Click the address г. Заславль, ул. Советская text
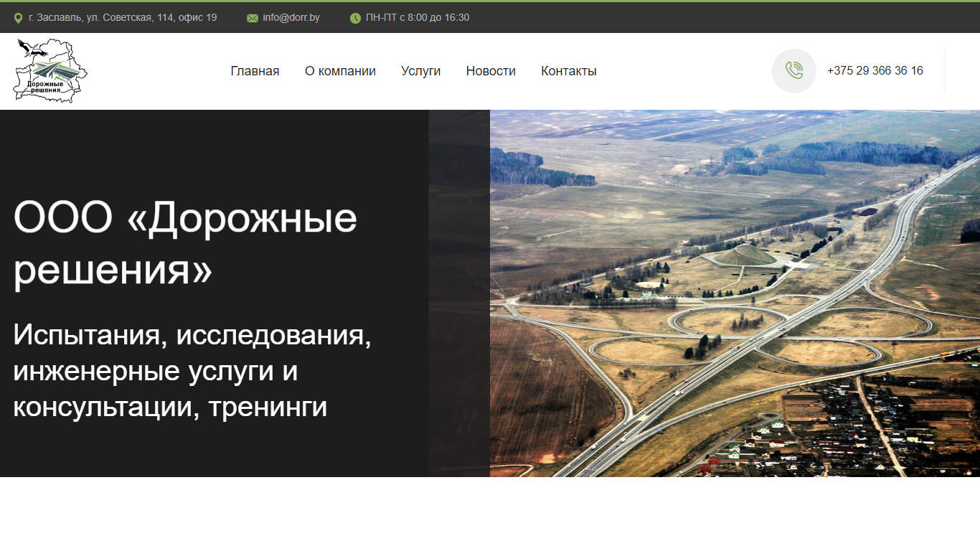The width and height of the screenshot is (980, 551). 123,18
